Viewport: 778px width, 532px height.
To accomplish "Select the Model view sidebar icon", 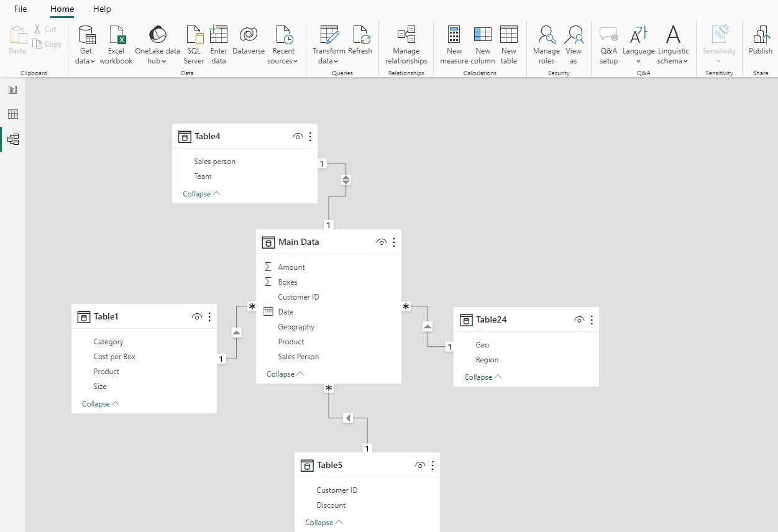I will [12, 139].
